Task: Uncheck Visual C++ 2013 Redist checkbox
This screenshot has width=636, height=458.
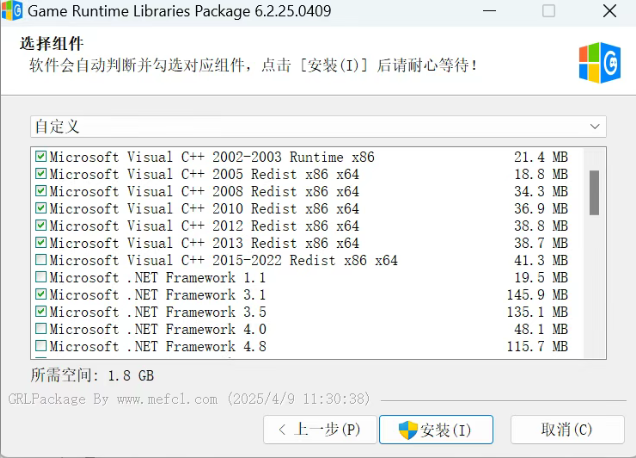Action: (41, 243)
